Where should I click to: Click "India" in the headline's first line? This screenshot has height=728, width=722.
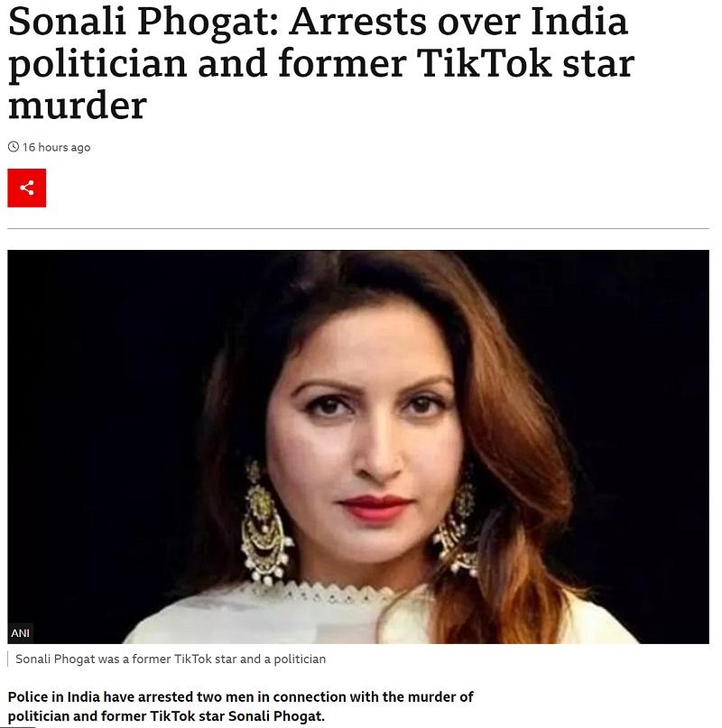[x=579, y=22]
